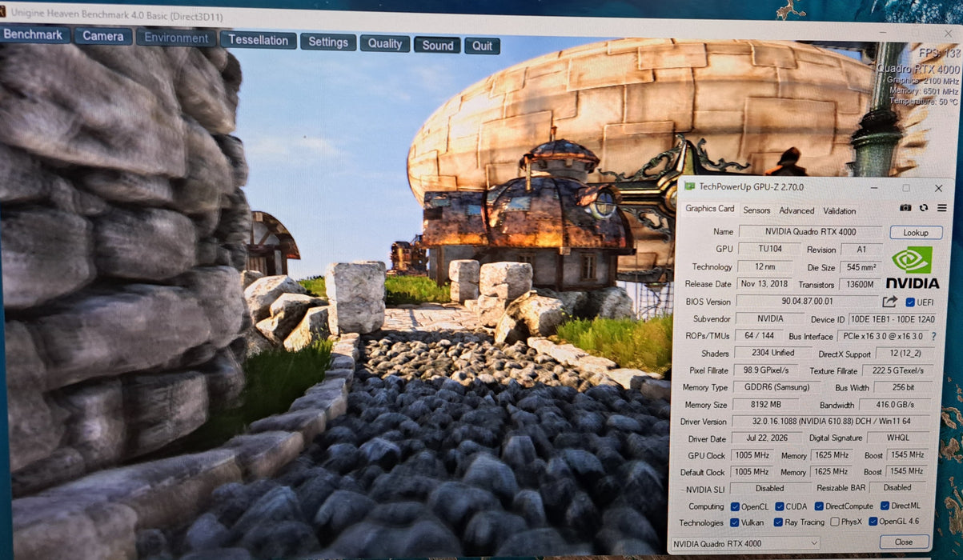Viewport: 963px width, 560px height.
Task: Open the Environment menu in Heaven
Action: (x=176, y=38)
